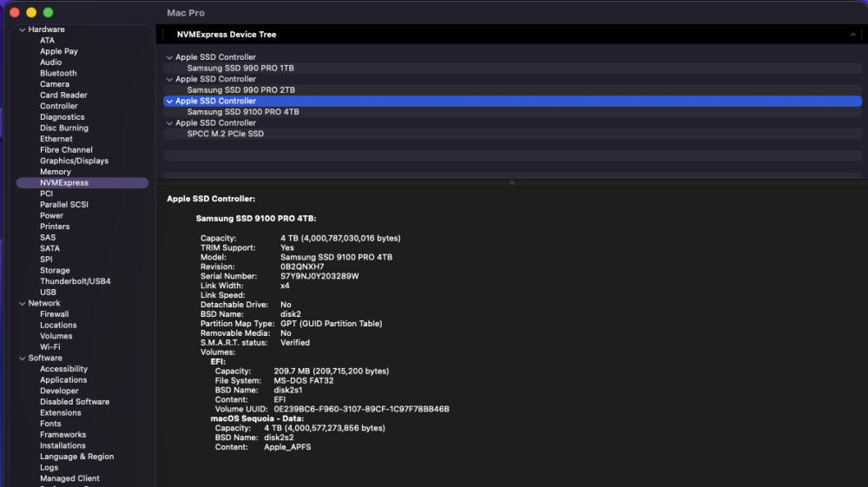Select PCI in sidebar
This screenshot has width=868, height=487.
coord(47,194)
